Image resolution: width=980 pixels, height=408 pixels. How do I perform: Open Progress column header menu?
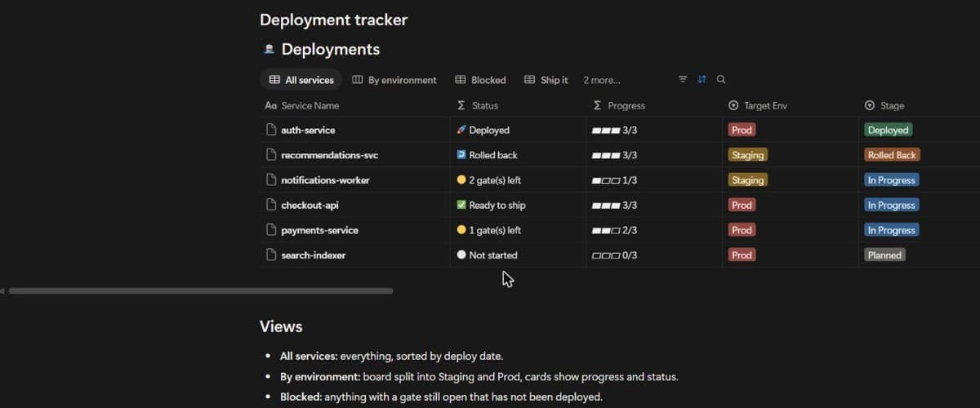click(x=654, y=105)
